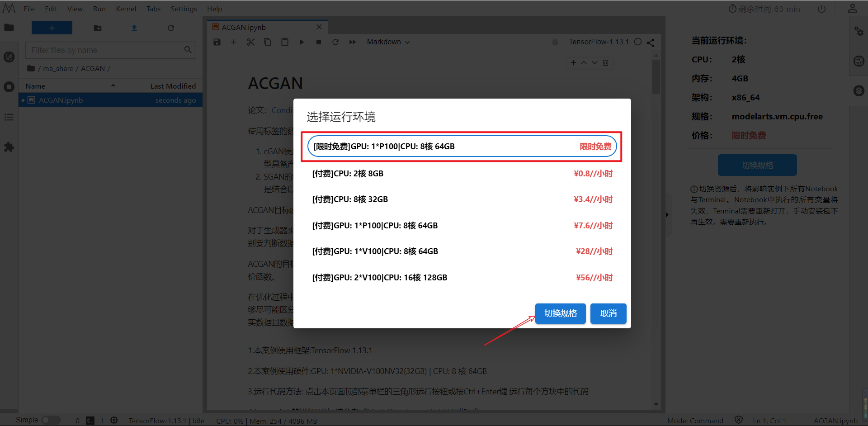Viewport: 868px width, 426px height.
Task: Sort files by Last Modified column
Action: click(x=164, y=86)
